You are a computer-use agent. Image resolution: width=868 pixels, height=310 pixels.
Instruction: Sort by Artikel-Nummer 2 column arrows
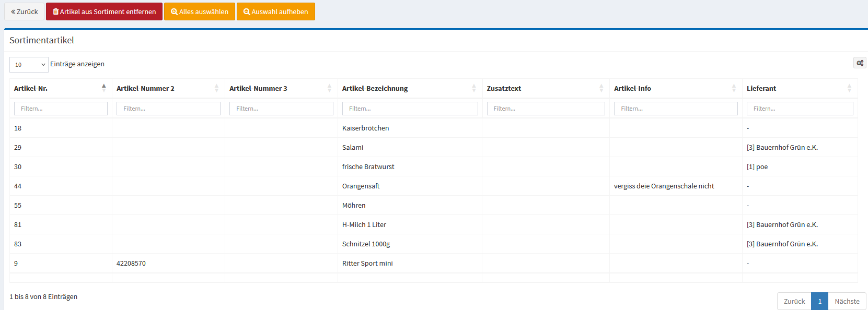(216, 88)
